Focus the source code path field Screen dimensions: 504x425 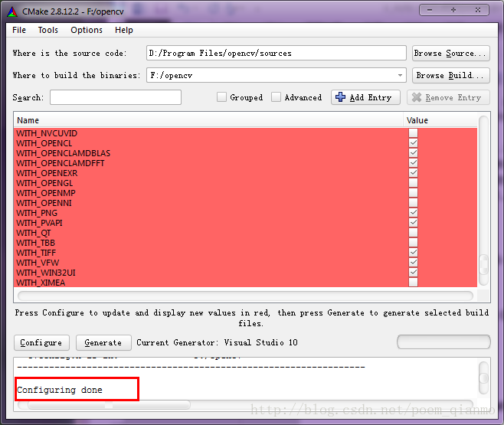point(277,53)
